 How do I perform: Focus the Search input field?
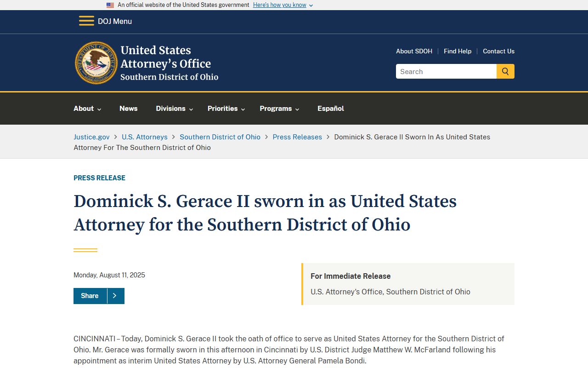446,71
